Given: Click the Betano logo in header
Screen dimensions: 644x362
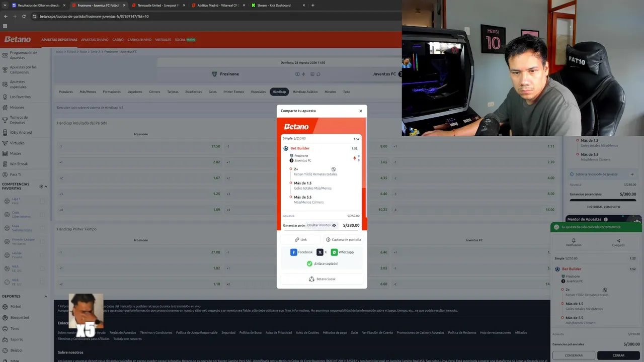Looking at the screenshot, I should coord(18,39).
